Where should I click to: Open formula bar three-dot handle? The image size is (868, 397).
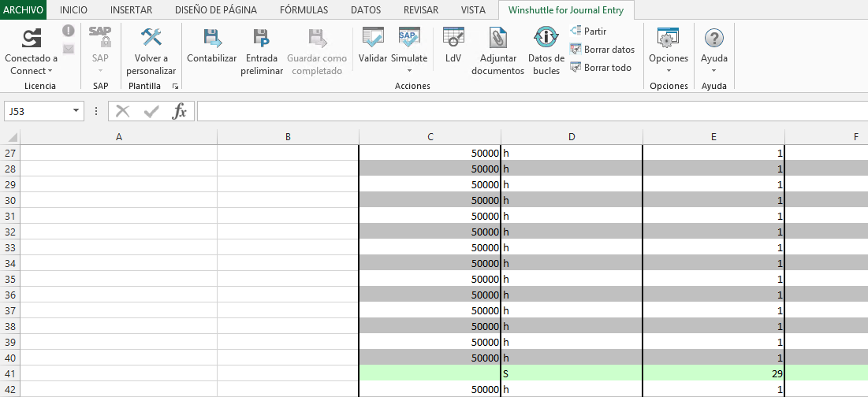tap(96, 111)
